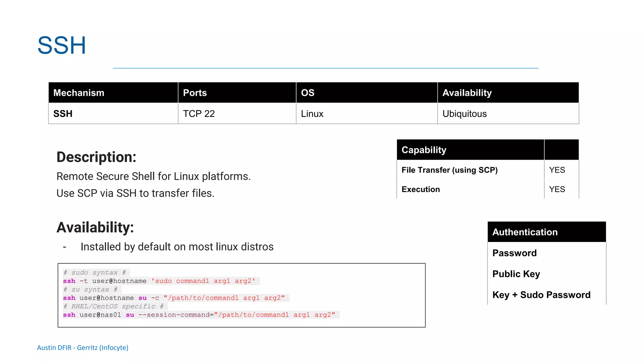Select the Linux OS cell

tap(367, 113)
